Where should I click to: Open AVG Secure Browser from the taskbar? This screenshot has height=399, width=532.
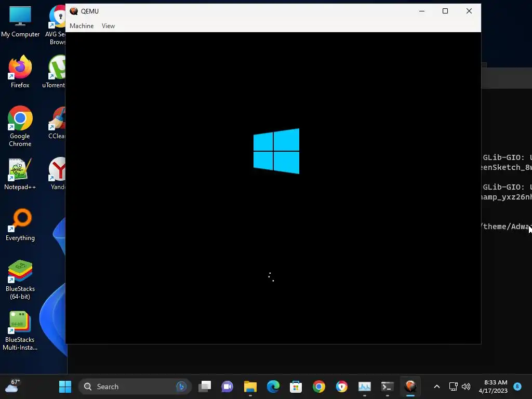tap(342, 387)
